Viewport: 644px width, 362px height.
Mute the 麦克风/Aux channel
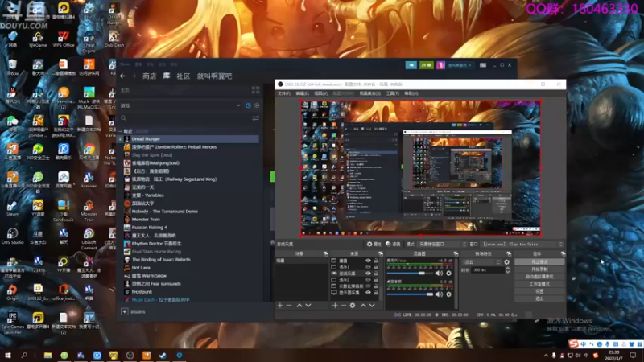pyautogui.click(x=439, y=274)
